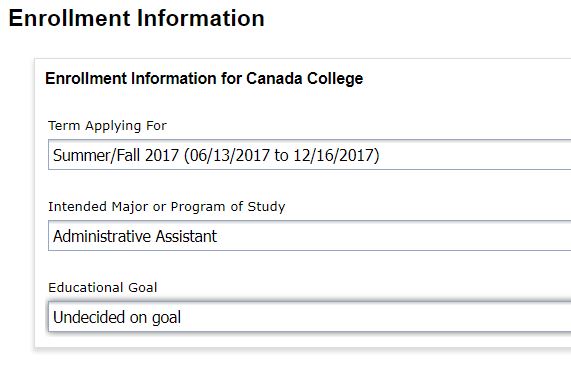Select the Summer/Fall 2017 term field
The width and height of the screenshot is (571, 366).
pos(310,154)
